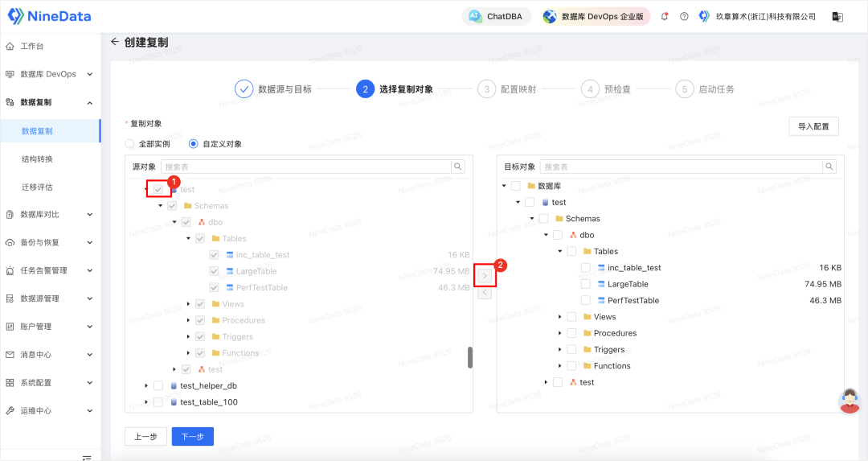The image size is (868, 461).
Task: Click step 3 配置映射
Action: [x=507, y=89]
